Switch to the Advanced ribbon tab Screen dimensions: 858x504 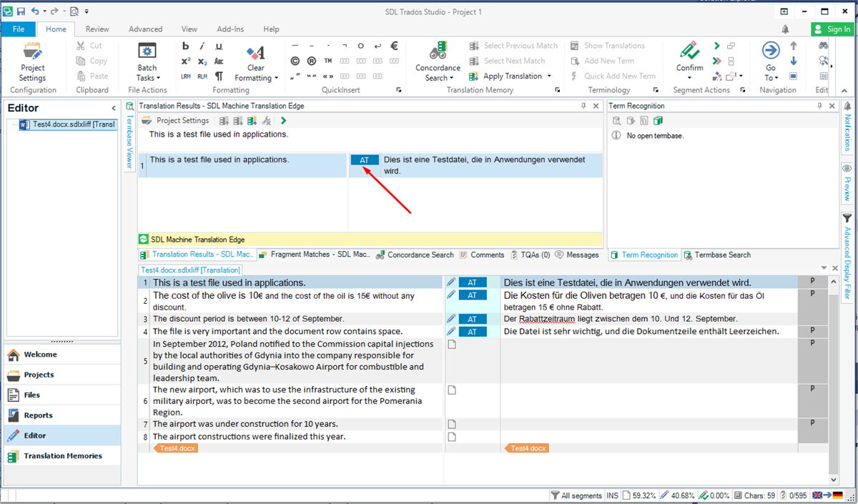pyautogui.click(x=146, y=29)
